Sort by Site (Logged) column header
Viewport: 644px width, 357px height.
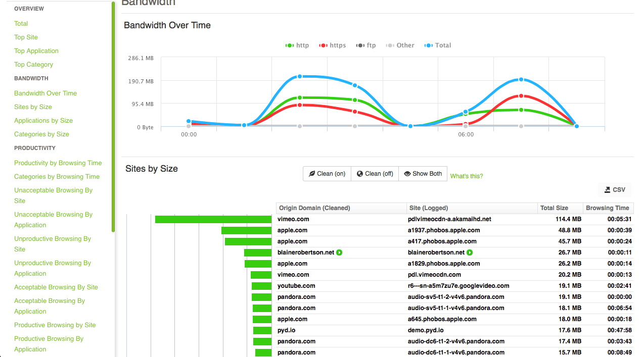[x=472, y=208]
